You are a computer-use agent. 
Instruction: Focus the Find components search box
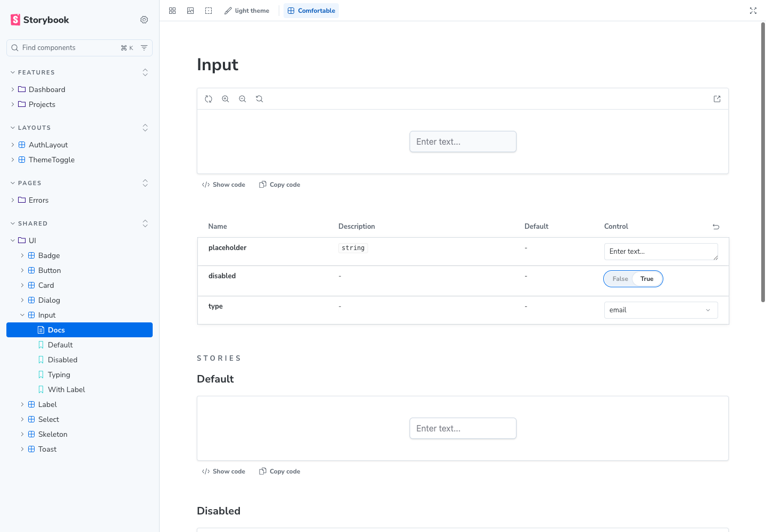(x=79, y=48)
